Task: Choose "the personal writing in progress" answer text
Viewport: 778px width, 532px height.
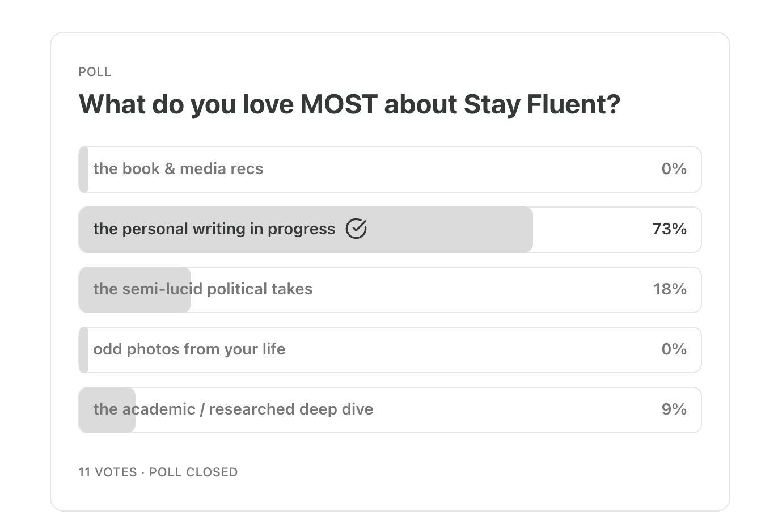Action: click(214, 229)
